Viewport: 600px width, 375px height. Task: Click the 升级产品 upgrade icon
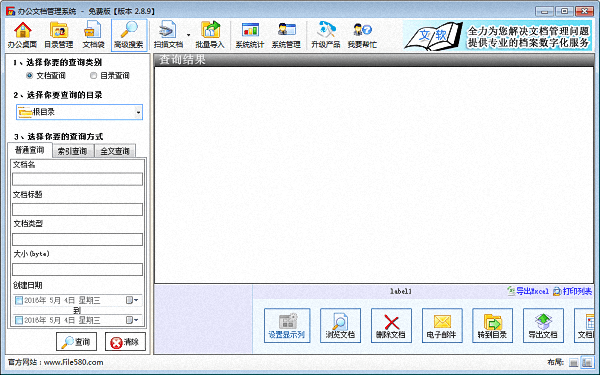(x=326, y=35)
